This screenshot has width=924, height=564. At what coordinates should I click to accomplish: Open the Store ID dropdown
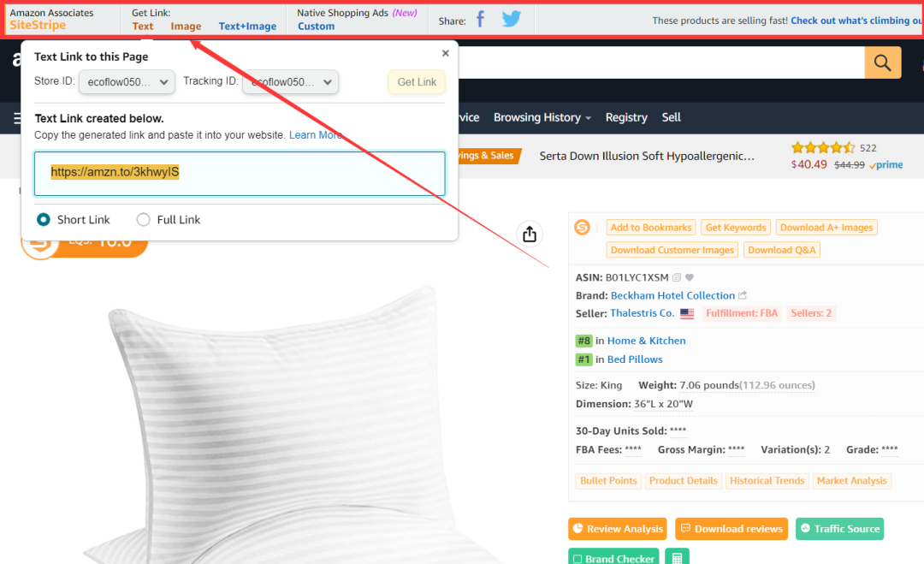point(127,82)
